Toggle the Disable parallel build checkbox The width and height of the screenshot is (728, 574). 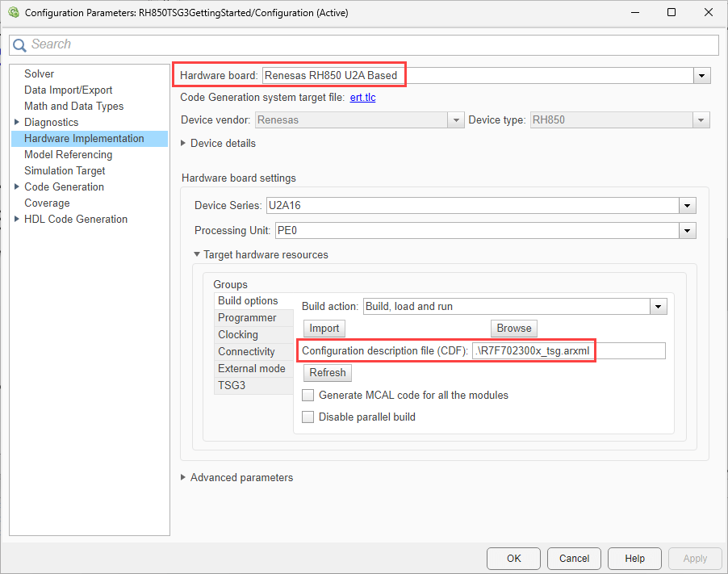[x=308, y=417]
